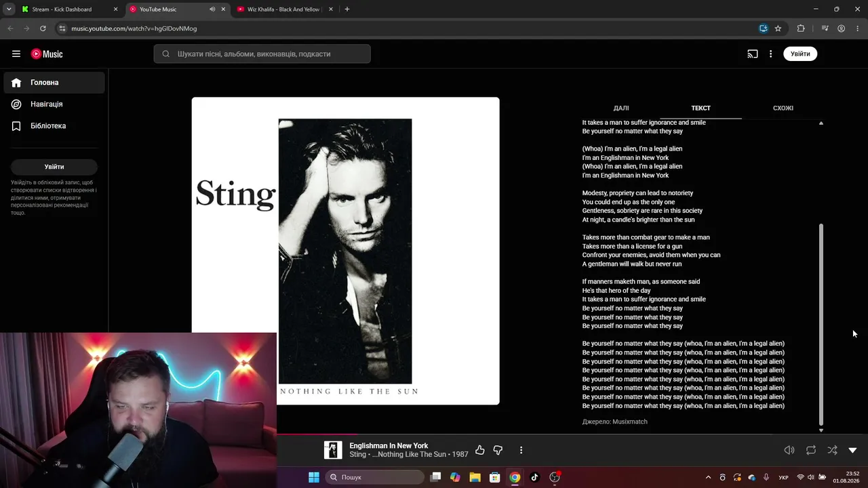This screenshot has height=488, width=868.
Task: Click the song progress bar
Action: 572,434
